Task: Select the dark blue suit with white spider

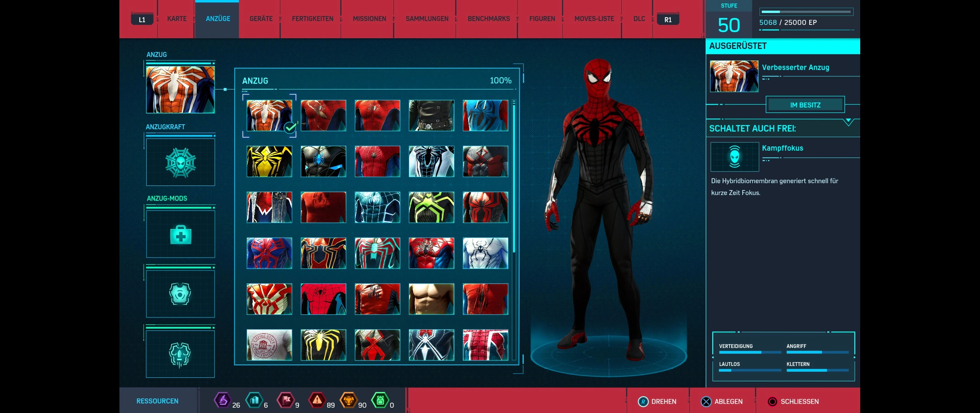Action: (431, 345)
